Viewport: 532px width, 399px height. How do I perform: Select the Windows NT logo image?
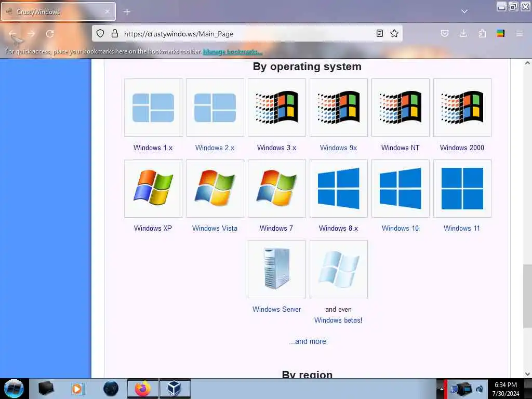coord(401,108)
